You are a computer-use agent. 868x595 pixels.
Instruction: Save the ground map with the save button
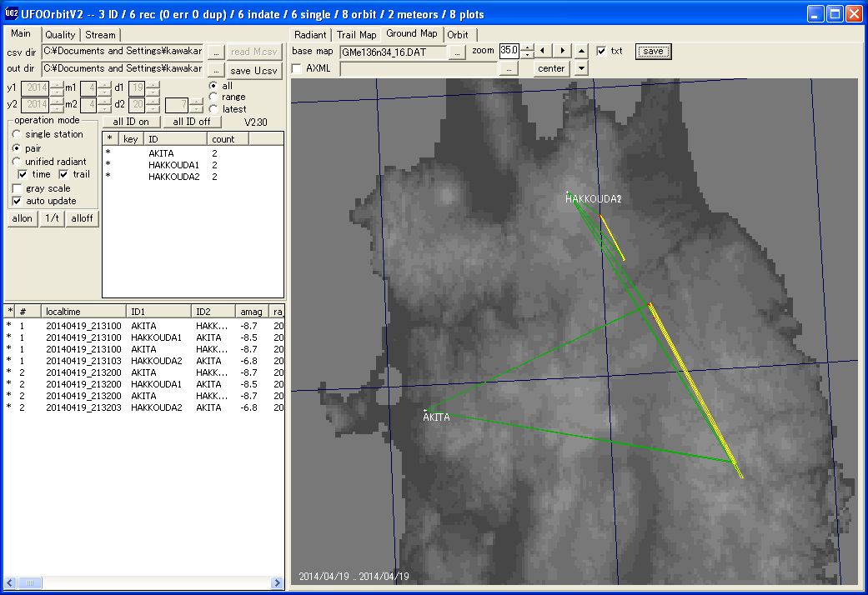653,52
